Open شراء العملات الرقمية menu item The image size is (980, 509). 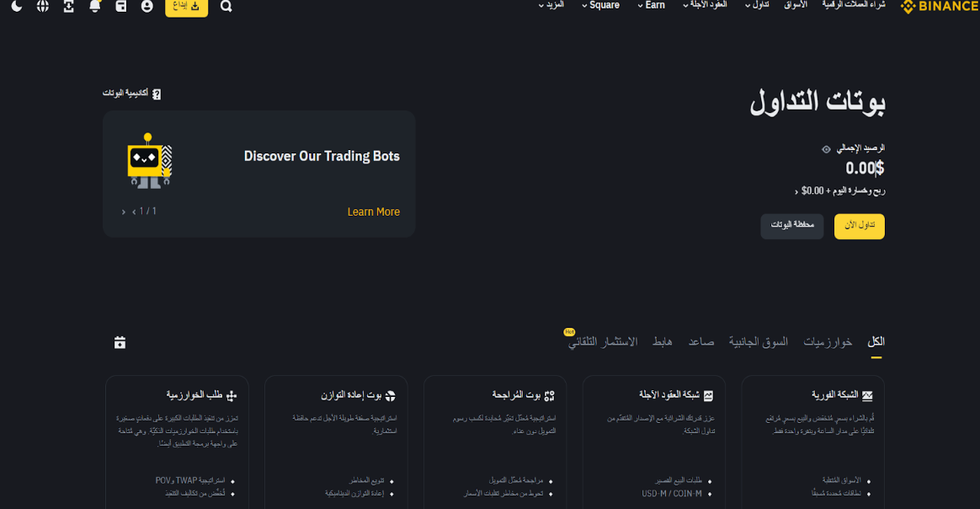click(x=854, y=5)
